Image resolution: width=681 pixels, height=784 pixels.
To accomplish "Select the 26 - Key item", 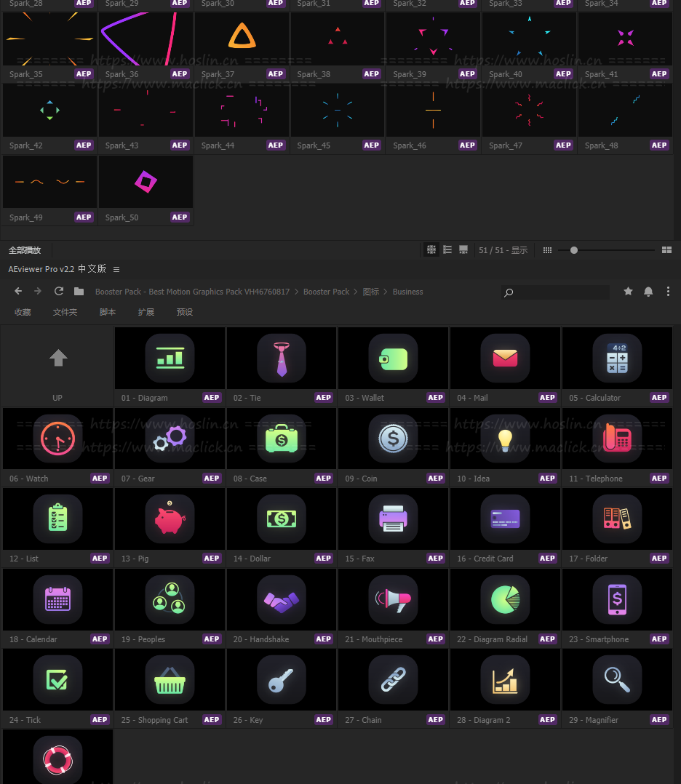I will coord(282,688).
